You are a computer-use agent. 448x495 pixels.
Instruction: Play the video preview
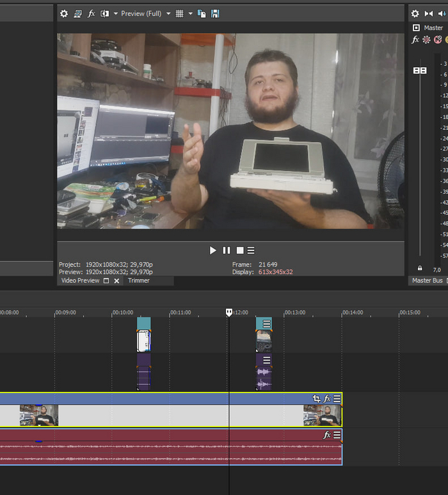(213, 250)
